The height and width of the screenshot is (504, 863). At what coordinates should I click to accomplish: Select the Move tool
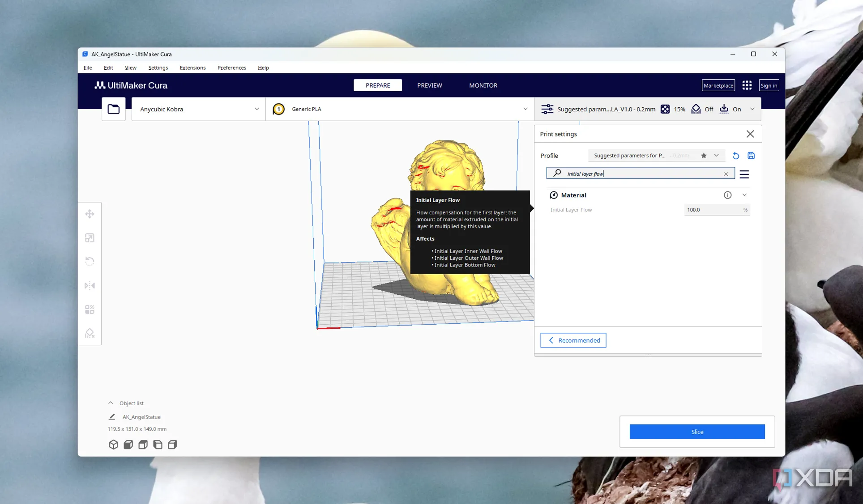90,214
